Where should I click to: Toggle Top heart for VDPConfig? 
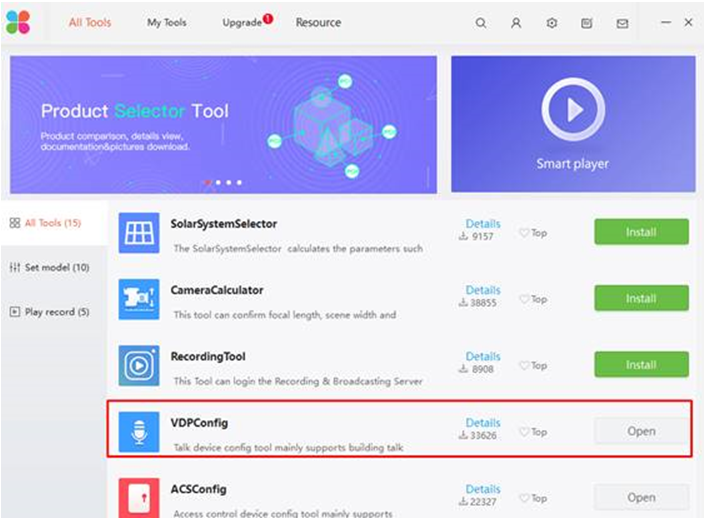pyautogui.click(x=524, y=432)
